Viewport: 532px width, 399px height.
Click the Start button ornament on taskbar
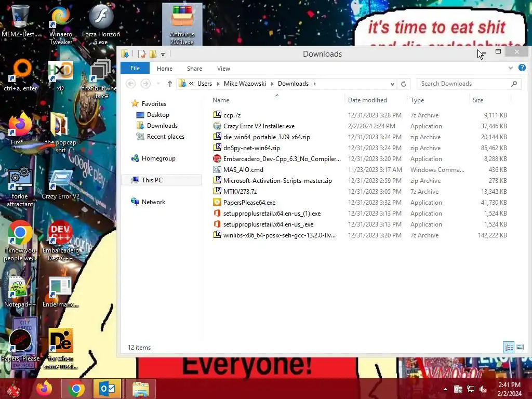click(x=14, y=390)
